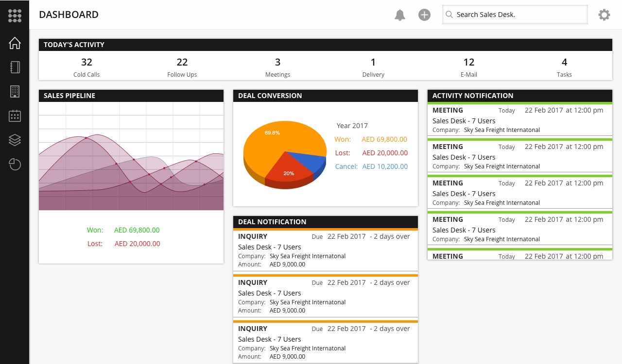Click Cancel AED 10,200.00 value
Screen dimensions: 622x364
(385, 166)
